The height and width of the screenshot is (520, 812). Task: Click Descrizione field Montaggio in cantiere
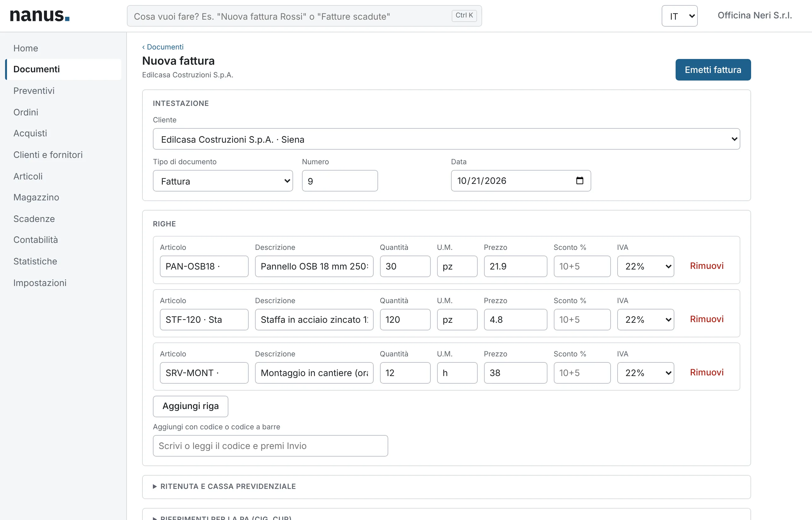pos(314,373)
